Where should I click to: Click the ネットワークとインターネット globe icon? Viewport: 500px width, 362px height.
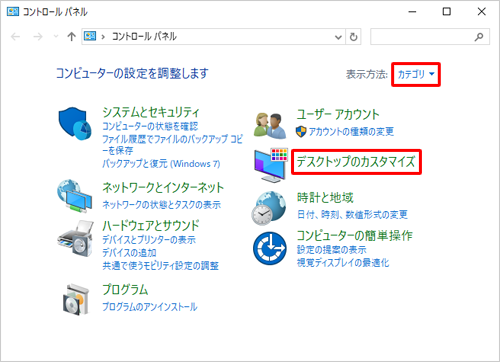74,196
